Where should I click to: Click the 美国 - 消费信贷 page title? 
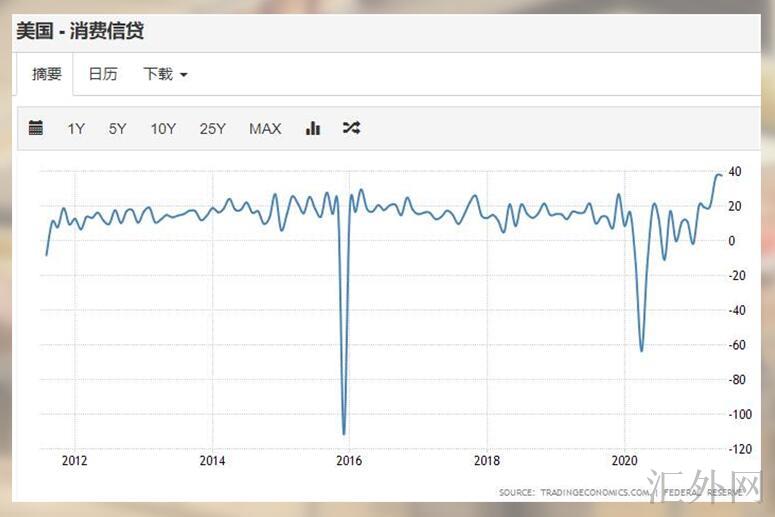(80, 31)
